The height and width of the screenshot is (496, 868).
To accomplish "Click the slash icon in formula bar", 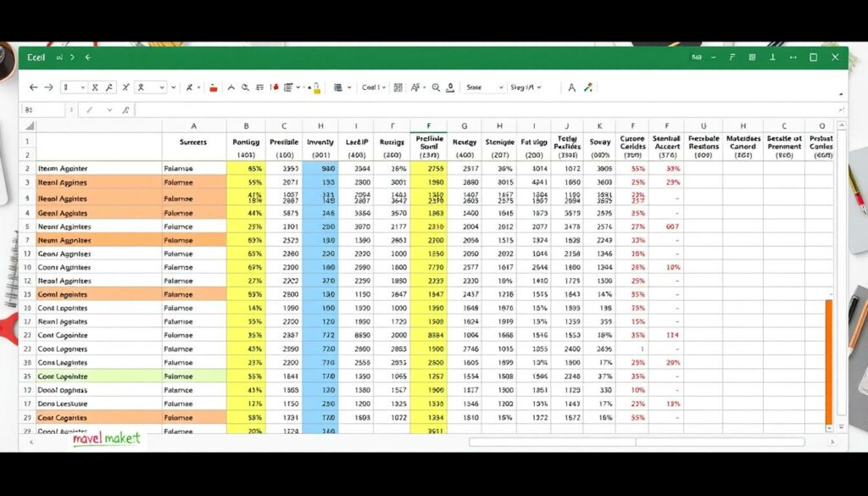I will [x=90, y=110].
